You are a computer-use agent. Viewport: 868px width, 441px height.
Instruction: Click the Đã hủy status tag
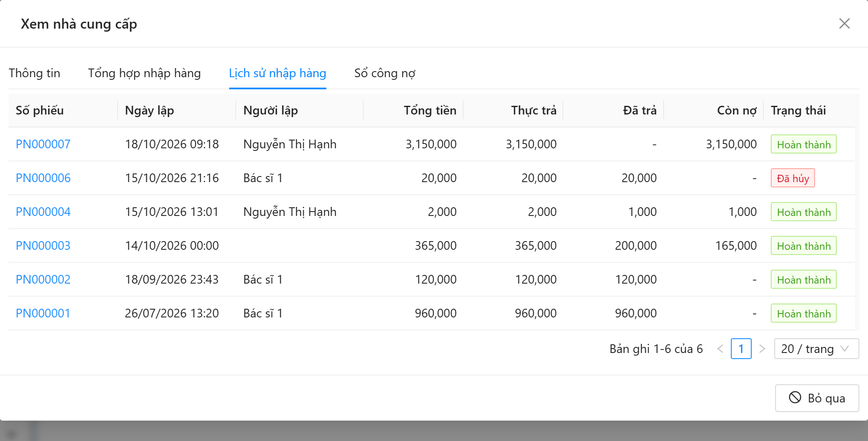[x=793, y=178]
